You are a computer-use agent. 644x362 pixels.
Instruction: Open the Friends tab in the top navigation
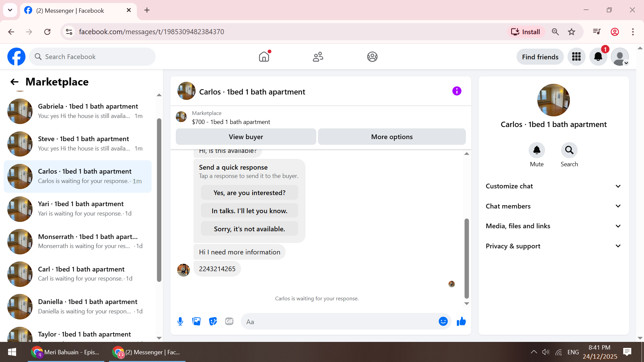(x=318, y=57)
